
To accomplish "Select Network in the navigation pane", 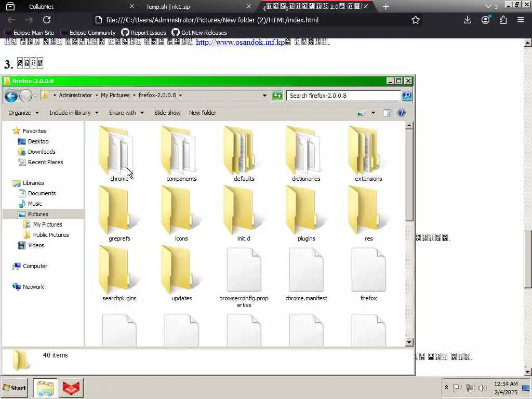I will click(28, 287).
